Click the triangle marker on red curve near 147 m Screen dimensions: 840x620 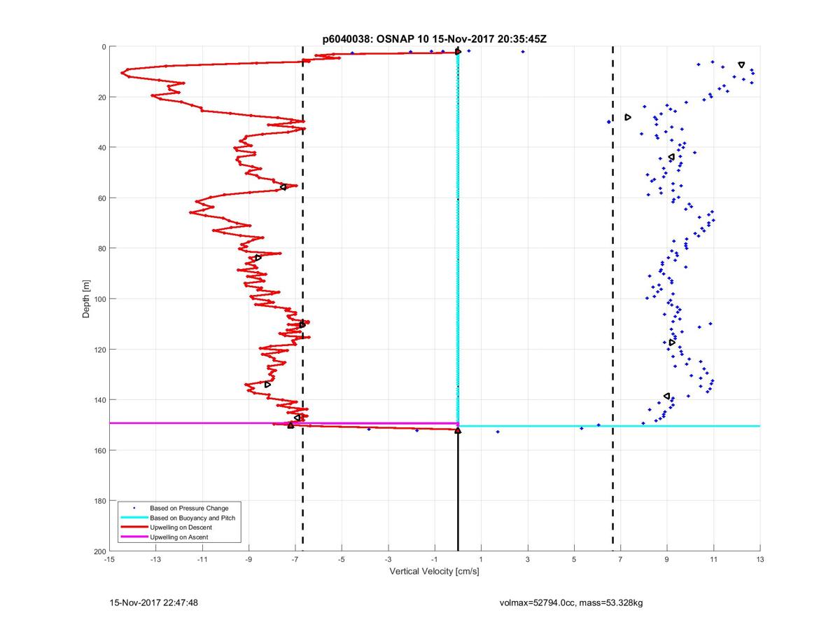click(x=297, y=418)
